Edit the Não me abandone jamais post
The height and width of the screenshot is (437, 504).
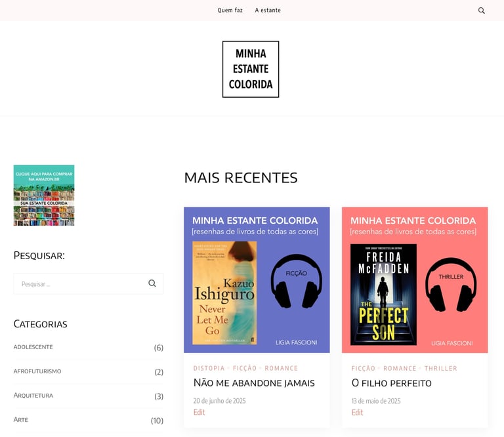[199, 412]
